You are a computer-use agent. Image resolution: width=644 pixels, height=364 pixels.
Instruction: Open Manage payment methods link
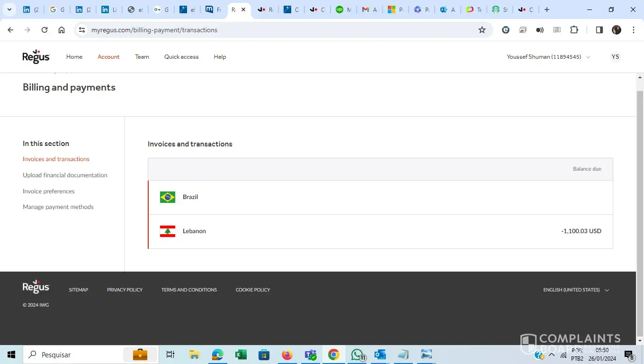58,207
